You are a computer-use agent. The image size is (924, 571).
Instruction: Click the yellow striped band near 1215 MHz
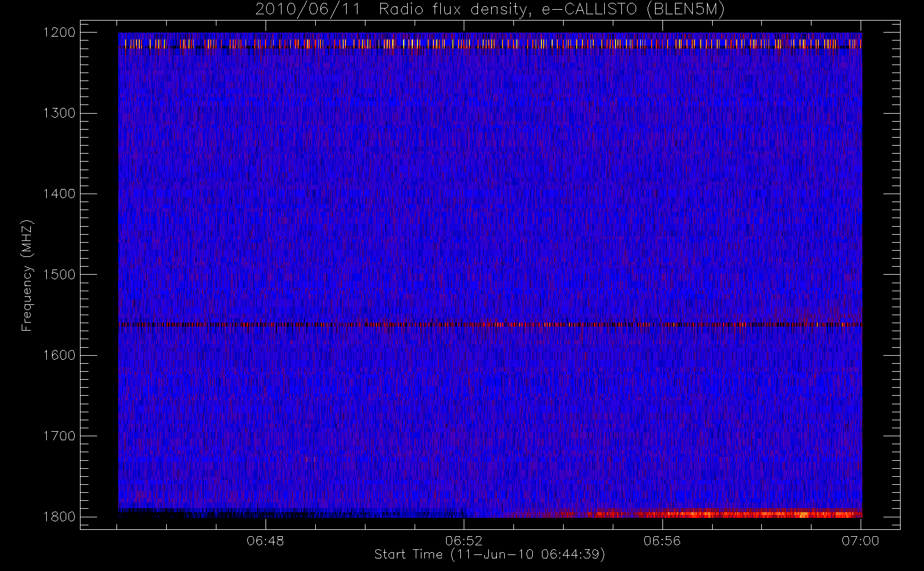coord(490,43)
